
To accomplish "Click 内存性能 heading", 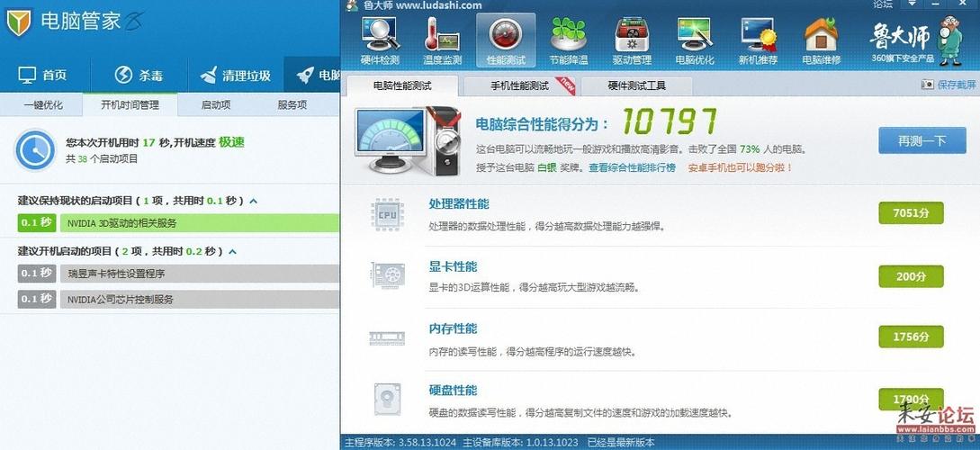I will [x=453, y=328].
